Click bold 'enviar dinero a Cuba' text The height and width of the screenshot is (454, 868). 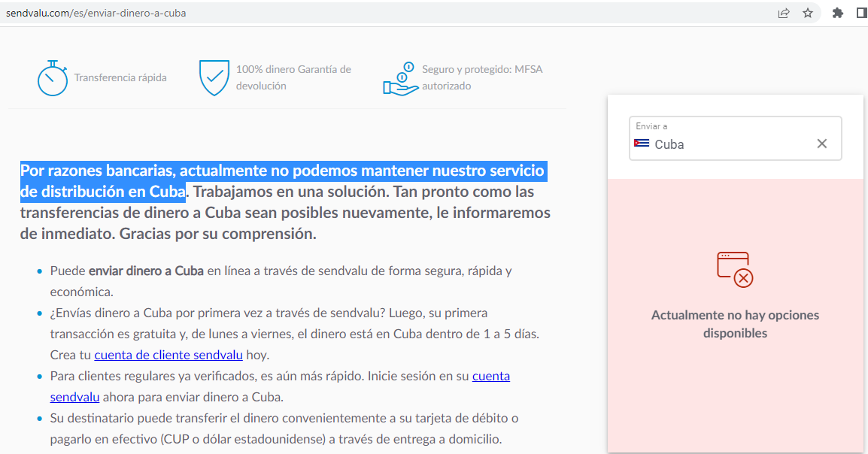(146, 271)
